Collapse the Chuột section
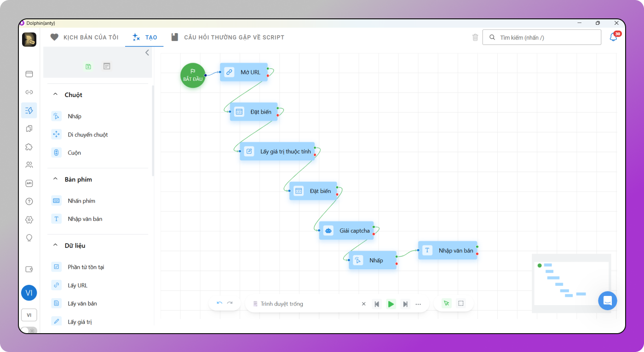644x352 pixels. pos(55,95)
